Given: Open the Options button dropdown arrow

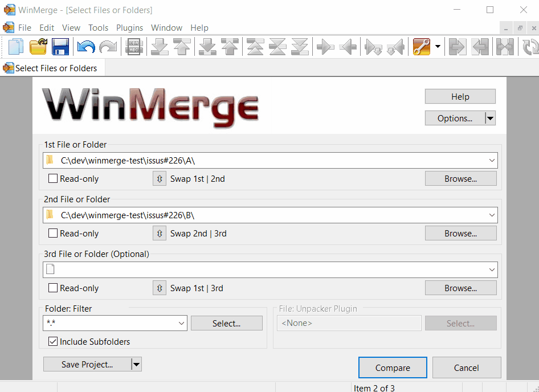Looking at the screenshot, I should point(490,119).
